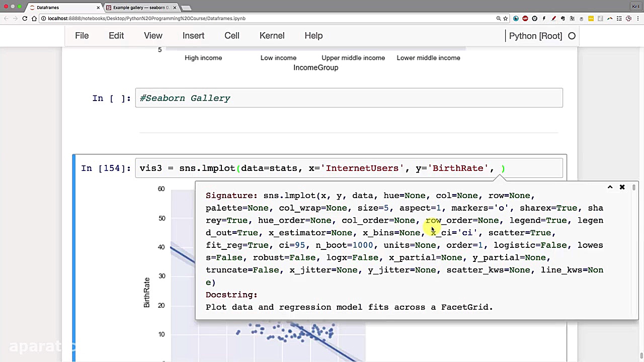This screenshot has width=644, height=362.
Task: Expand the docstring tooltip with caret
Action: [610, 187]
